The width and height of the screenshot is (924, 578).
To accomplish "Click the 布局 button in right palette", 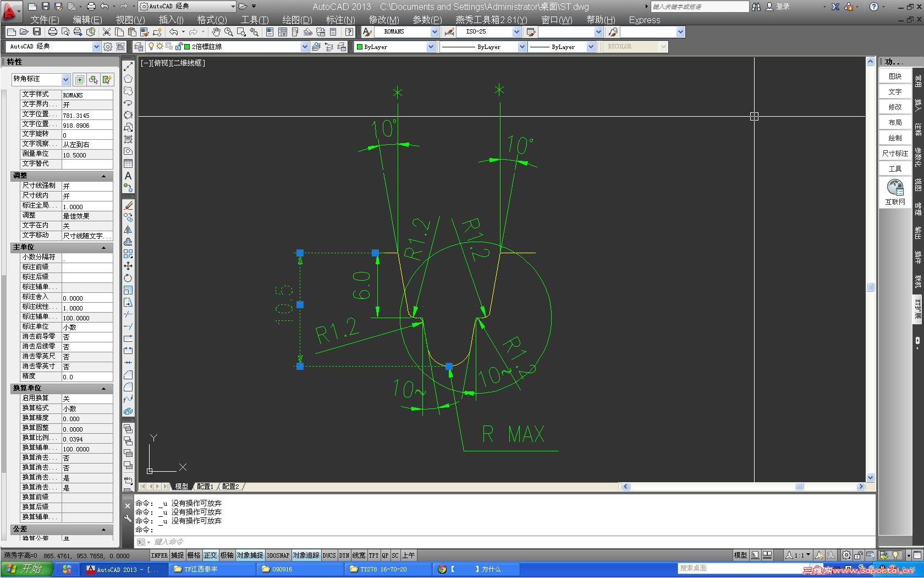I will tap(895, 122).
